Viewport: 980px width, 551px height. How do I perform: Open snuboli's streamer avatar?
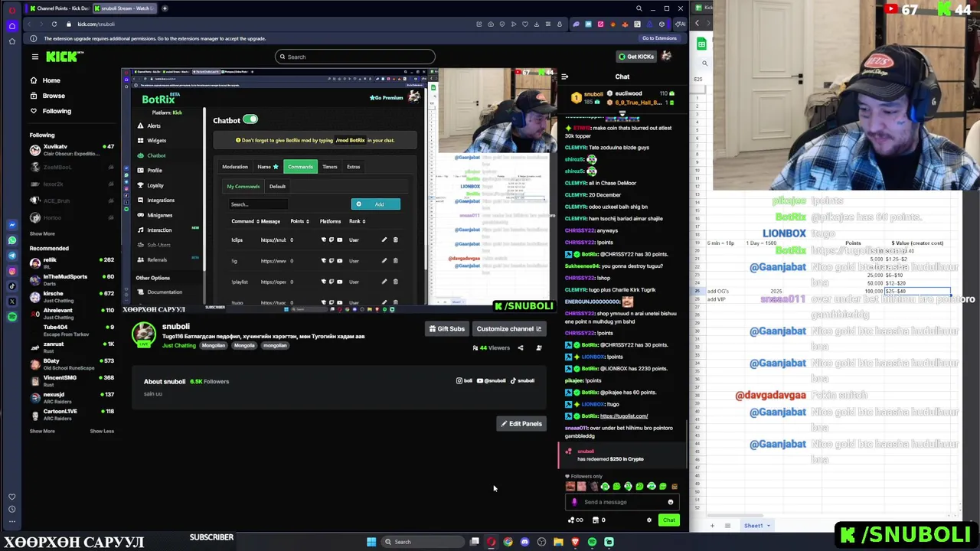pos(144,334)
